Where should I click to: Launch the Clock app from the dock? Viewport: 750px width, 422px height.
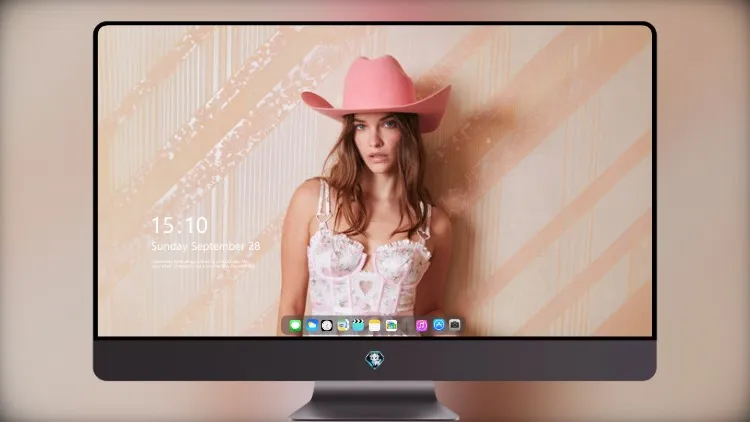coord(327,326)
